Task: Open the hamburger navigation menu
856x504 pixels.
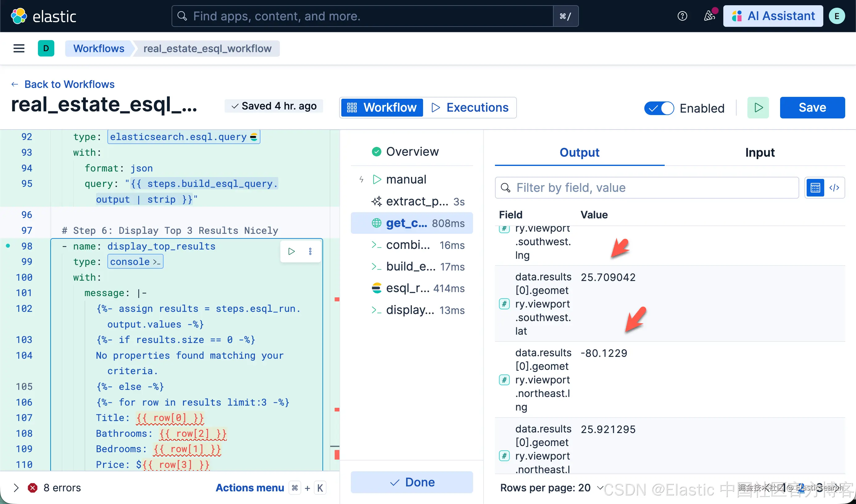Action: [19, 48]
